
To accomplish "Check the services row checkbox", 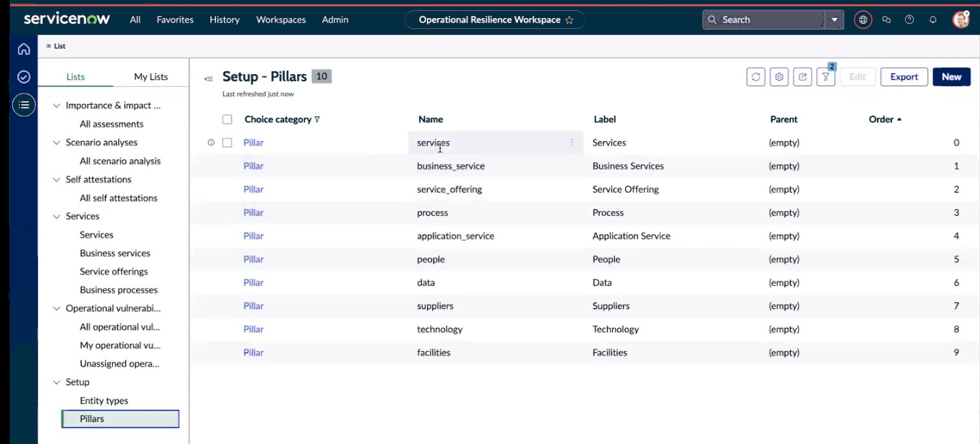I will (227, 143).
